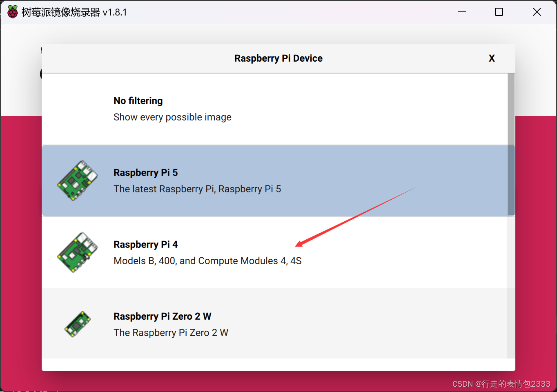Select the Raspberry Pi Zero 2 W heading
This screenshot has width=557, height=392.
point(163,316)
